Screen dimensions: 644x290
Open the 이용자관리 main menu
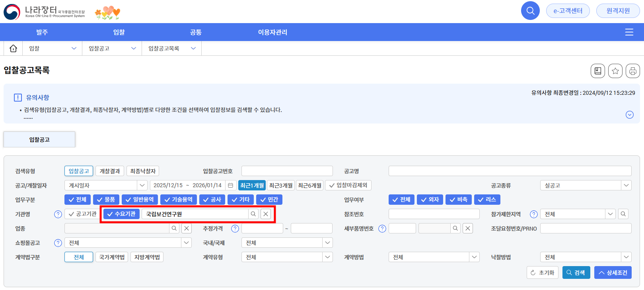[272, 32]
